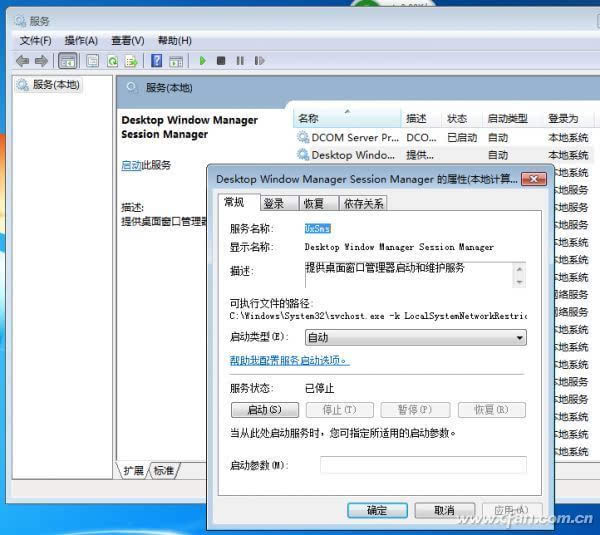This screenshot has height=535, width=600.
Task: Open the 帮助(H) menu
Action: 175,40
